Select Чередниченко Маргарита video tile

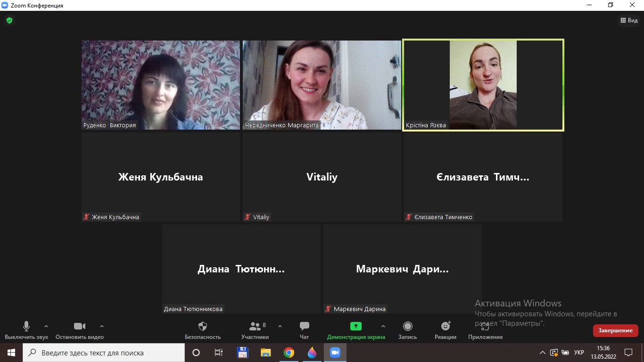tap(322, 85)
